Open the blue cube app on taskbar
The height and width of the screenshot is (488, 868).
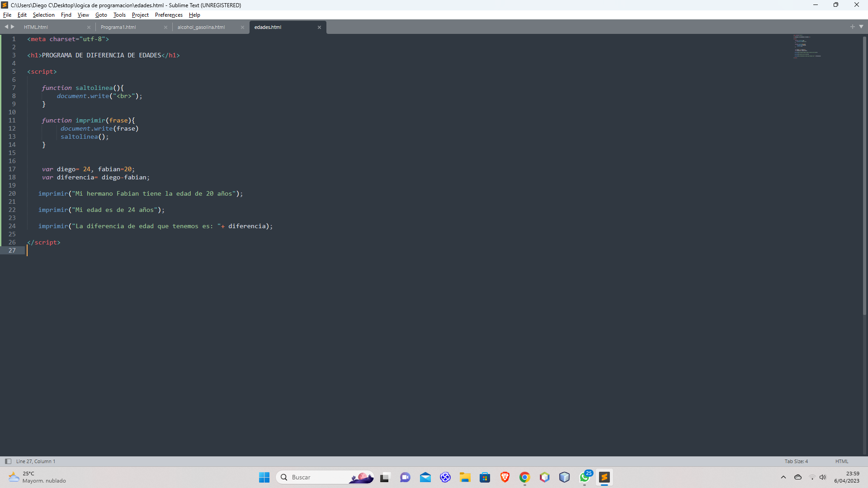tap(565, 477)
